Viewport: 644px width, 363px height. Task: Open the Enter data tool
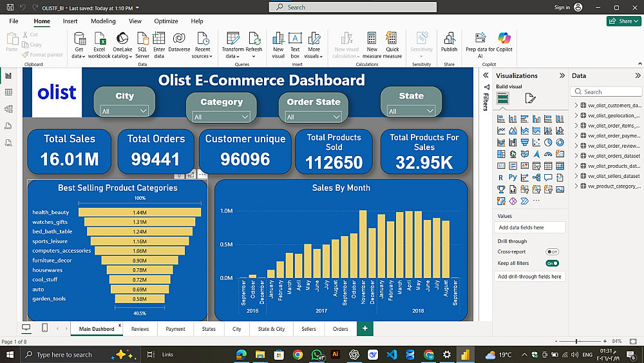(x=159, y=45)
